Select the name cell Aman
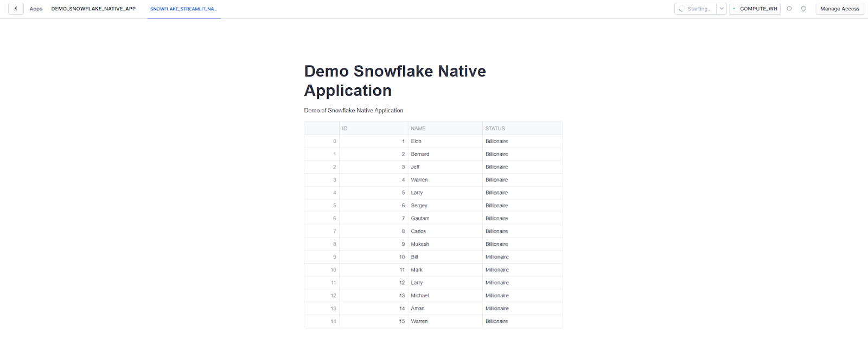The width and height of the screenshot is (868, 338). 445,309
